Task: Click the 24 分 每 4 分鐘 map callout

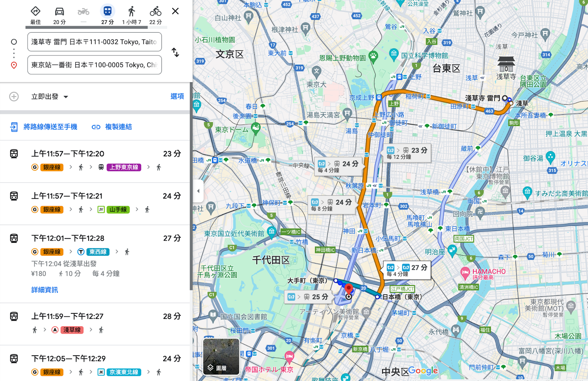Action: [338, 166]
